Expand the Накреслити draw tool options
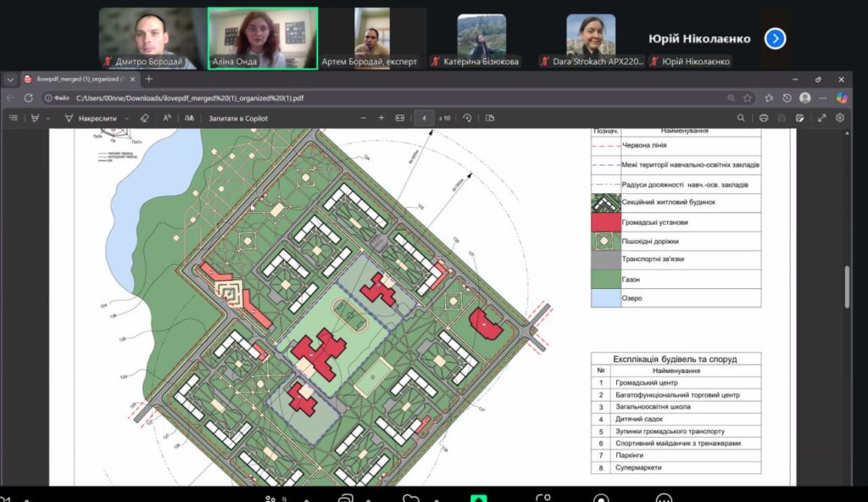The height and width of the screenshot is (502, 868). pos(126,118)
